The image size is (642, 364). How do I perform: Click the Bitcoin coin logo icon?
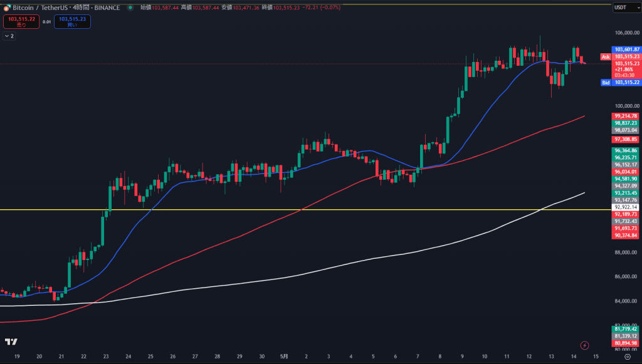tap(6, 8)
